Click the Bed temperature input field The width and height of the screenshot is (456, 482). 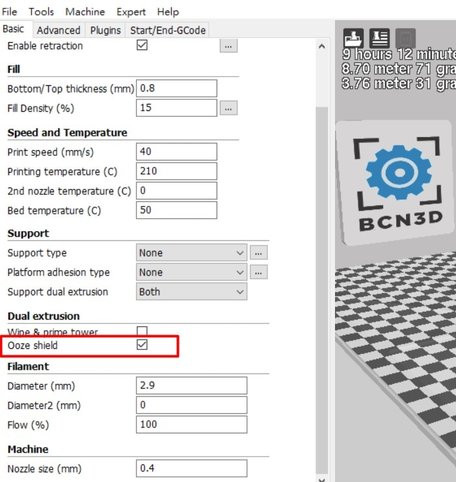pos(176,210)
